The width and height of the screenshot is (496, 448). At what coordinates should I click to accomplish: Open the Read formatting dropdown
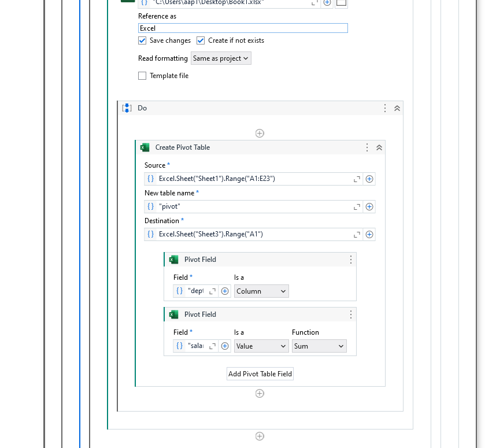coord(221,58)
